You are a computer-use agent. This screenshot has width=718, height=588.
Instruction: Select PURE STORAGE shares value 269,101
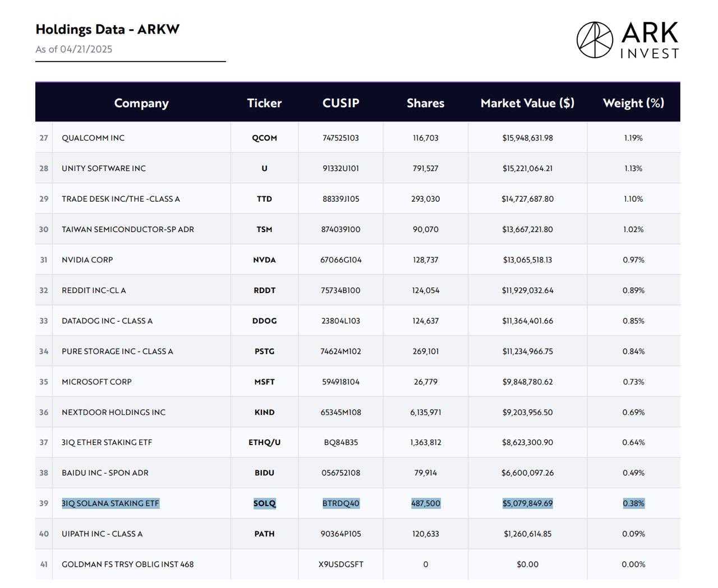(425, 351)
